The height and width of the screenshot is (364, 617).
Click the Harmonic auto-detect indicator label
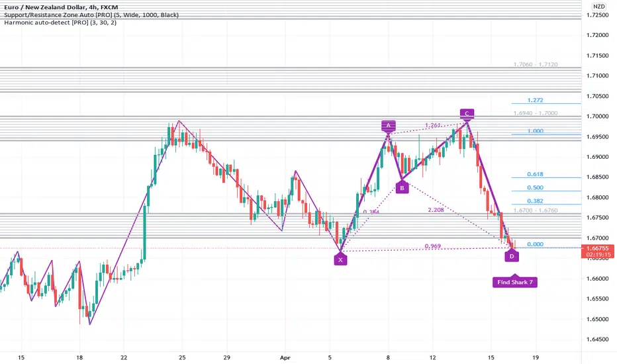pyautogui.click(x=60, y=23)
